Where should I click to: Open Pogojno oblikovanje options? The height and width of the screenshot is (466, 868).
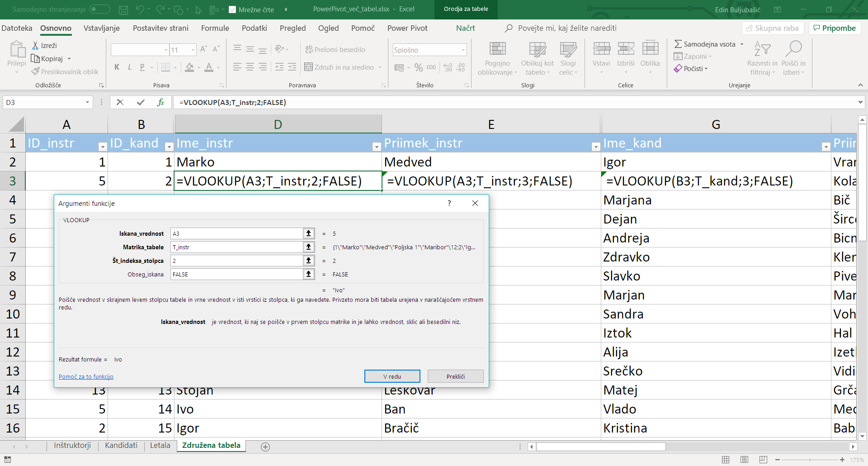(496, 58)
